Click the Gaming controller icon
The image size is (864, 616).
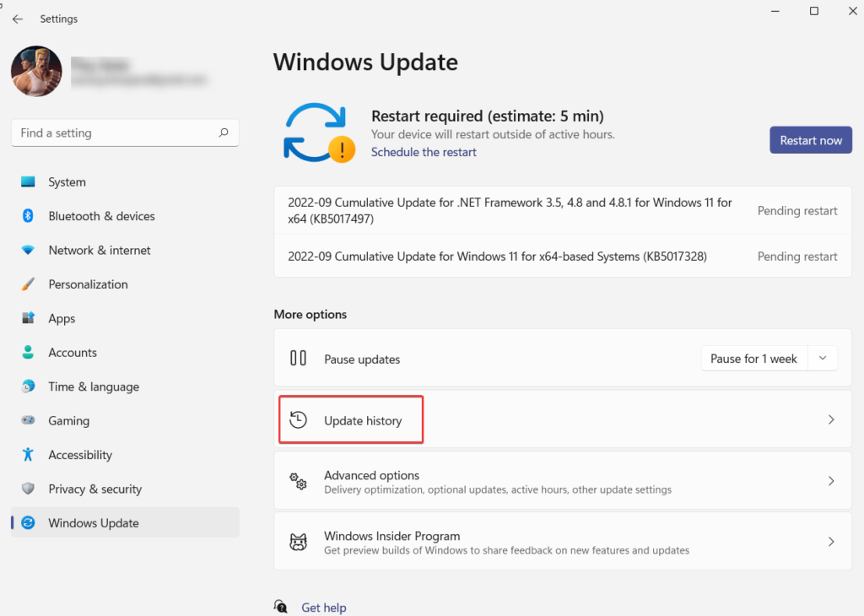tap(28, 420)
